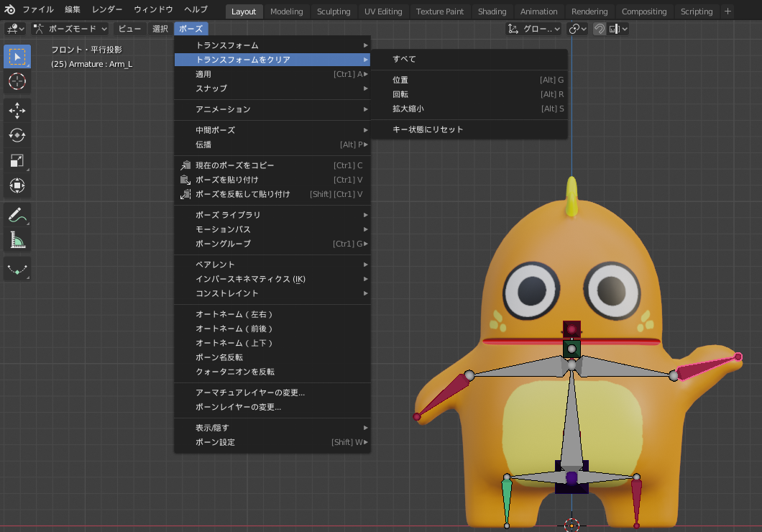Select the Select Box tool
This screenshot has width=762, height=532.
pyautogui.click(x=17, y=57)
